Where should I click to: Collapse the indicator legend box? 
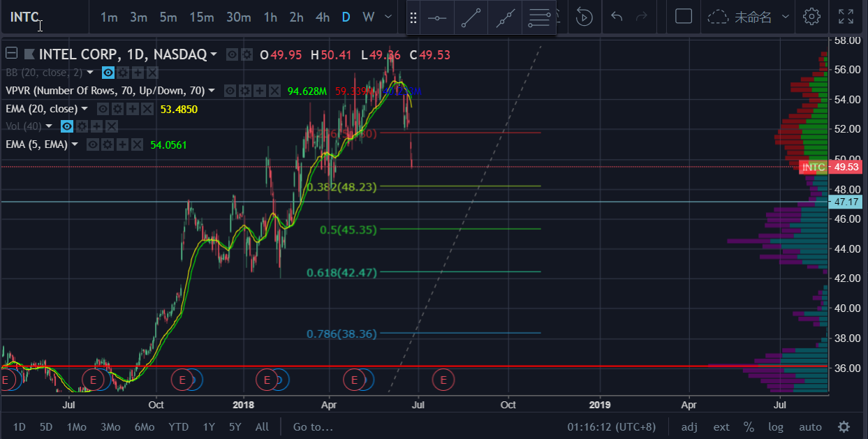pyautogui.click(x=10, y=54)
